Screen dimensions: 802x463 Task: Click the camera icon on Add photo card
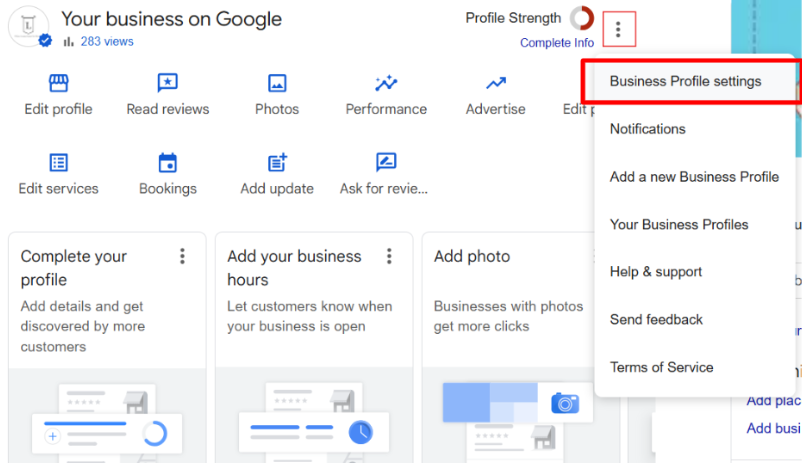pos(565,403)
